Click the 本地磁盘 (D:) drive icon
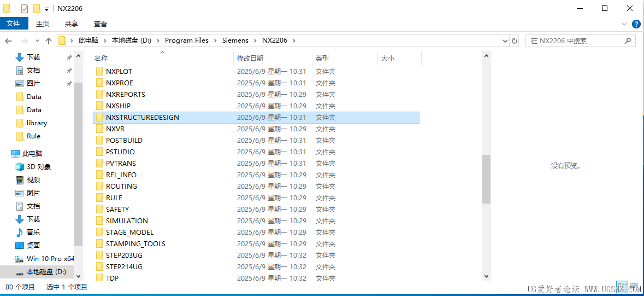Viewport: 644px width, 296px height. (20, 272)
